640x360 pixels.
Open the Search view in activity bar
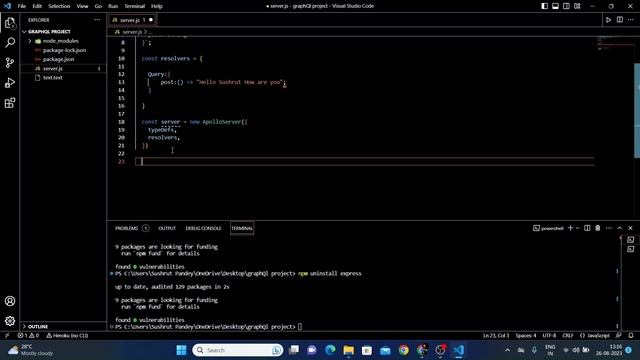click(x=10, y=42)
